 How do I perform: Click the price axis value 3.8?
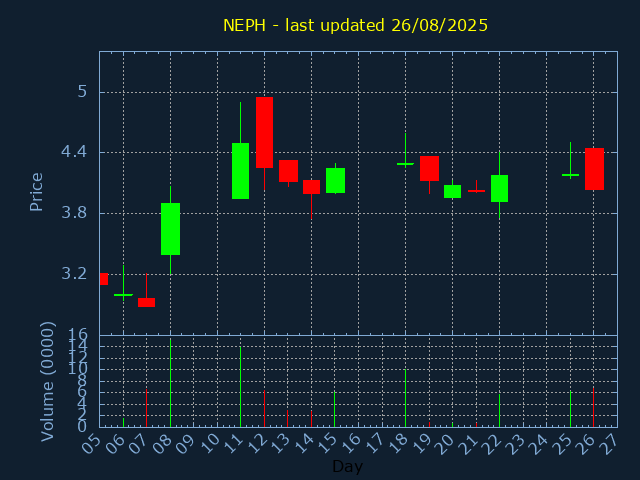pyautogui.click(x=74, y=213)
